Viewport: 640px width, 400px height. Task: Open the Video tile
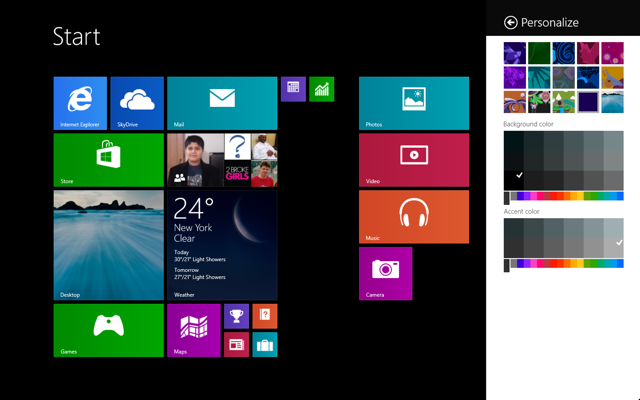click(414, 160)
